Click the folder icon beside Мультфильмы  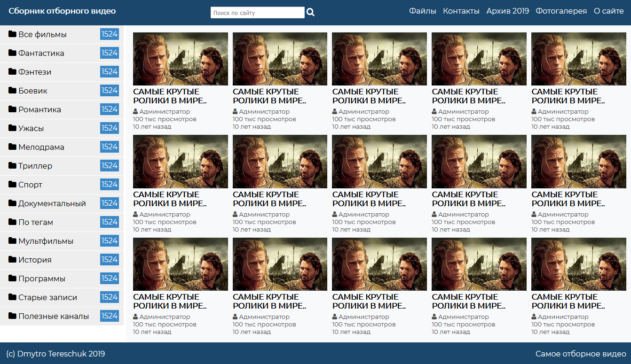pyautogui.click(x=12, y=240)
